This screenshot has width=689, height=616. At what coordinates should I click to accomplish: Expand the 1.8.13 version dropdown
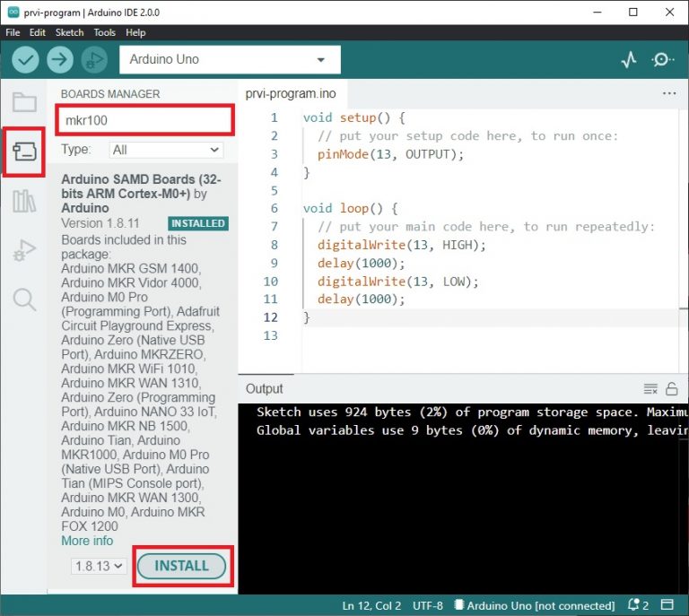tap(99, 567)
